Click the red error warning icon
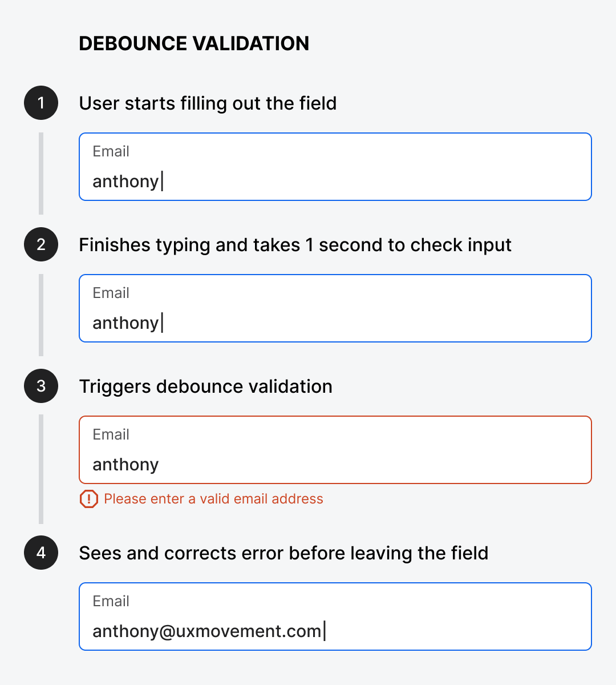 [x=88, y=499]
